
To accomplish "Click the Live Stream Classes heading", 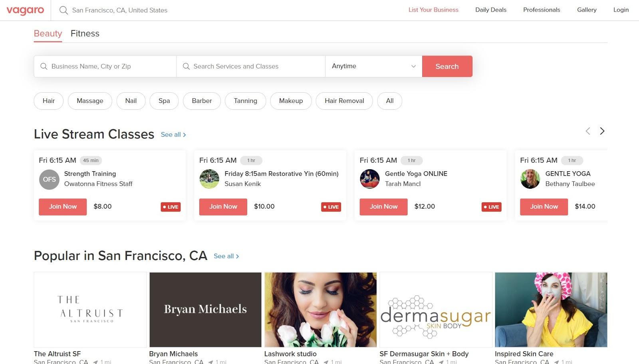I will tap(94, 135).
